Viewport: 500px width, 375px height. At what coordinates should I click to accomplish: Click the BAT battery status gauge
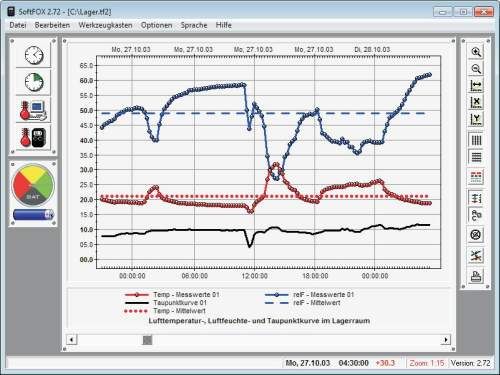[x=33, y=185]
